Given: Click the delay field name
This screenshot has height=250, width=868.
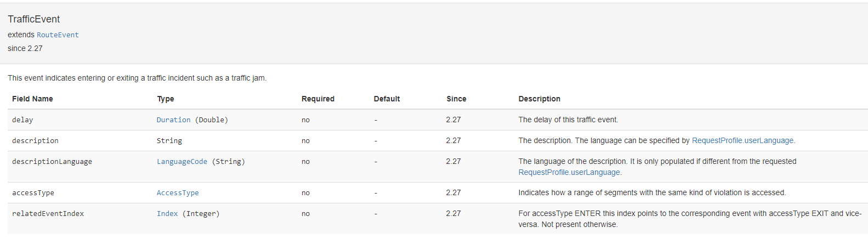Looking at the screenshot, I should [22, 120].
